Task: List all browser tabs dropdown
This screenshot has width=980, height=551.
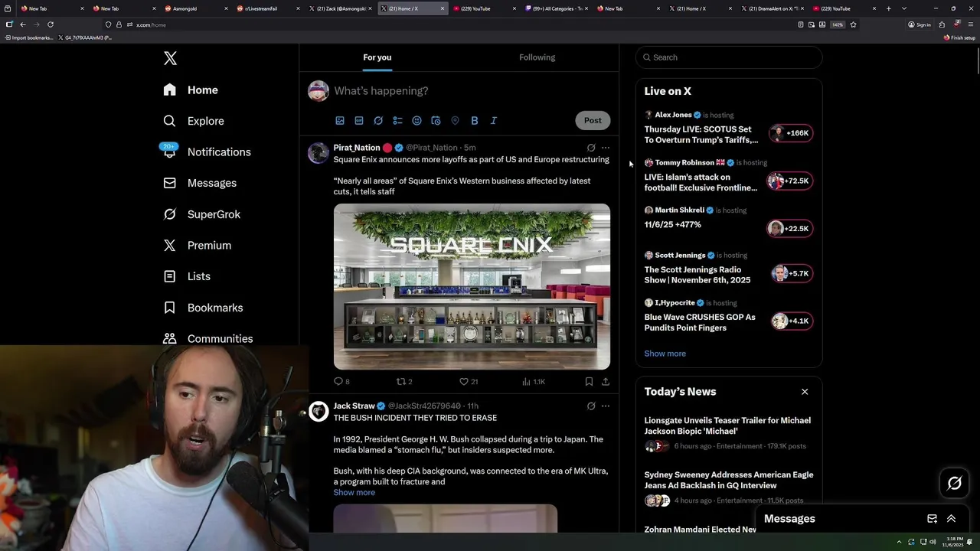Action: (x=904, y=8)
